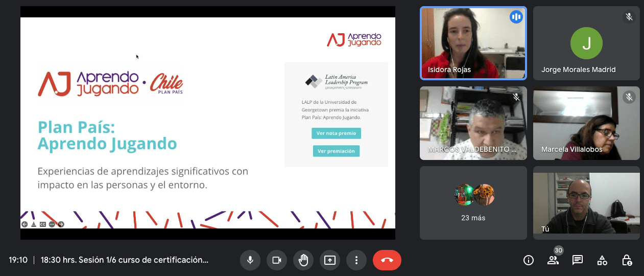Open the Activities panel
This screenshot has width=644, height=276.
pyautogui.click(x=602, y=260)
